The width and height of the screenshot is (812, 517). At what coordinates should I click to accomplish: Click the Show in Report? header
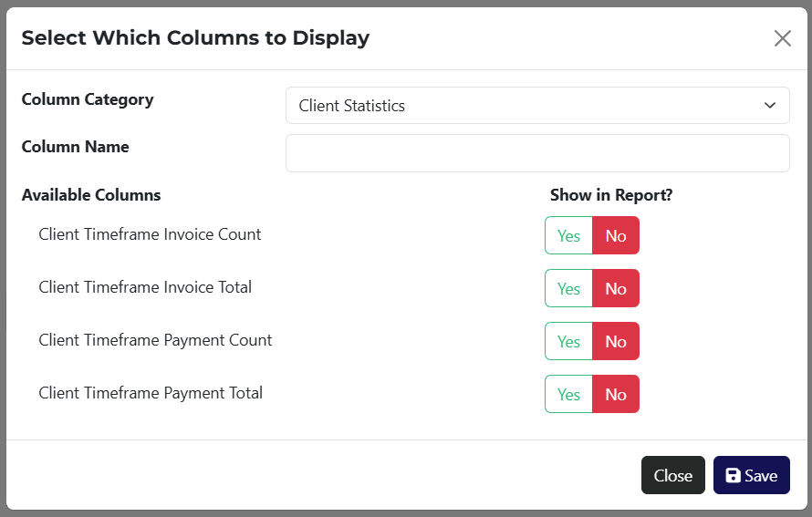click(610, 195)
